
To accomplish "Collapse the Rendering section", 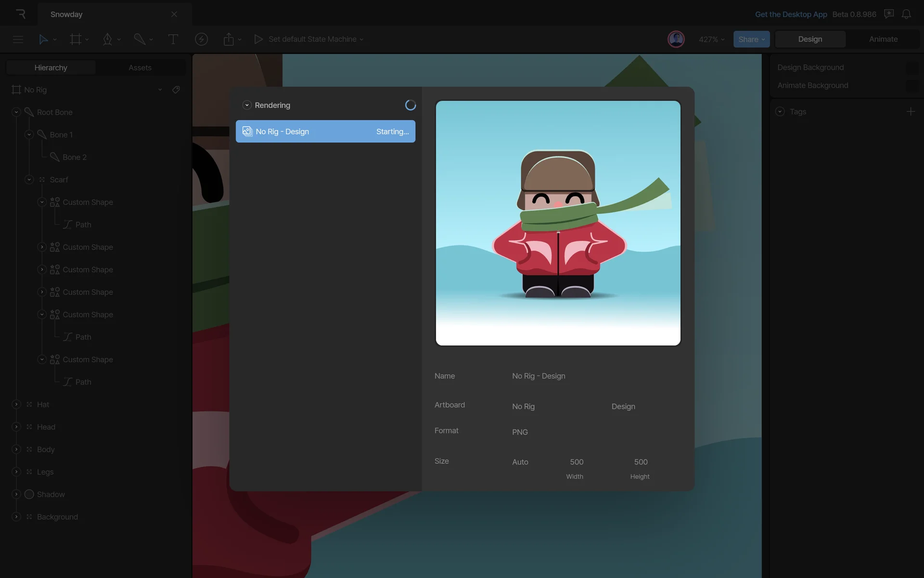I will coord(247,105).
